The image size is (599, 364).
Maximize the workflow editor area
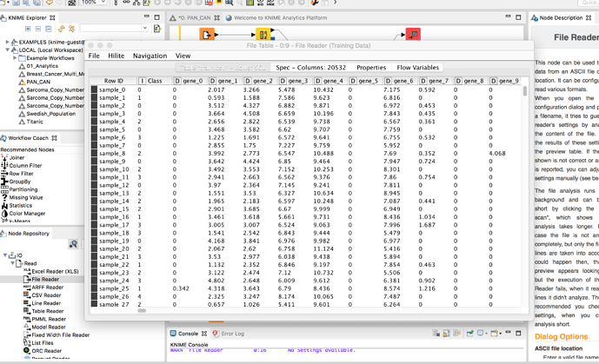click(518, 17)
